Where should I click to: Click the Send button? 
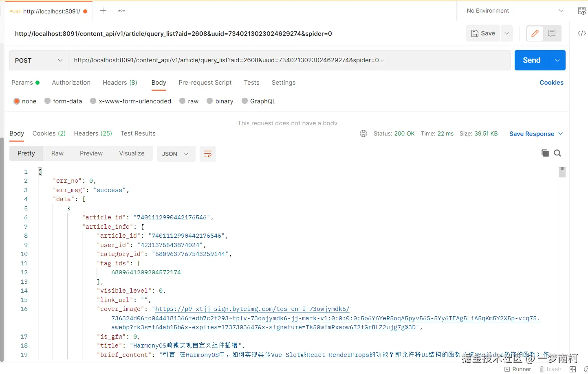pyautogui.click(x=532, y=60)
